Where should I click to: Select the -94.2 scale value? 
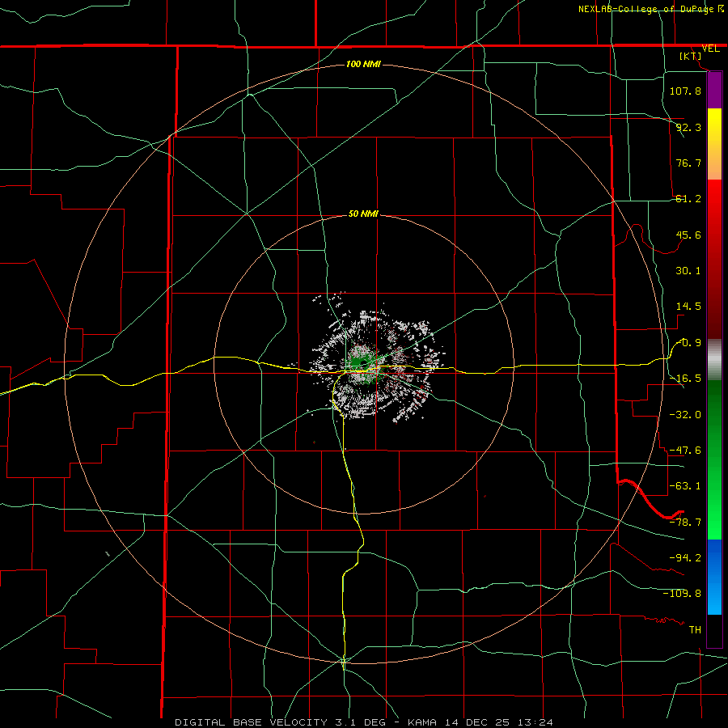(x=685, y=557)
